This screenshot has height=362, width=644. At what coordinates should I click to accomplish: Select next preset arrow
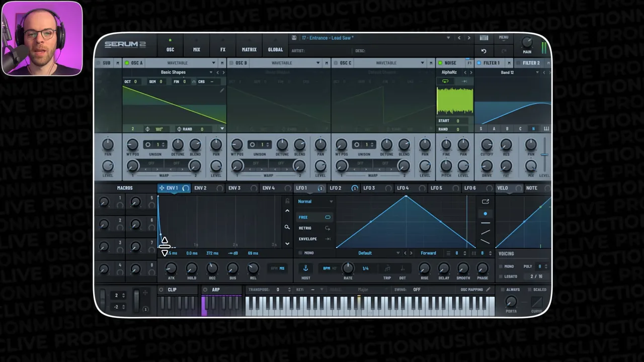pyautogui.click(x=469, y=38)
